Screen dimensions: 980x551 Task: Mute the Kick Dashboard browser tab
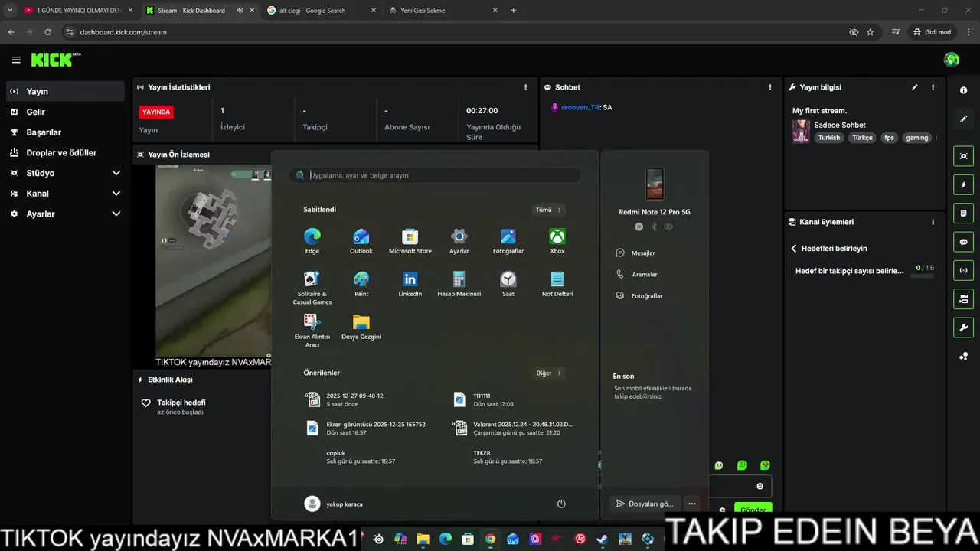[x=240, y=11]
